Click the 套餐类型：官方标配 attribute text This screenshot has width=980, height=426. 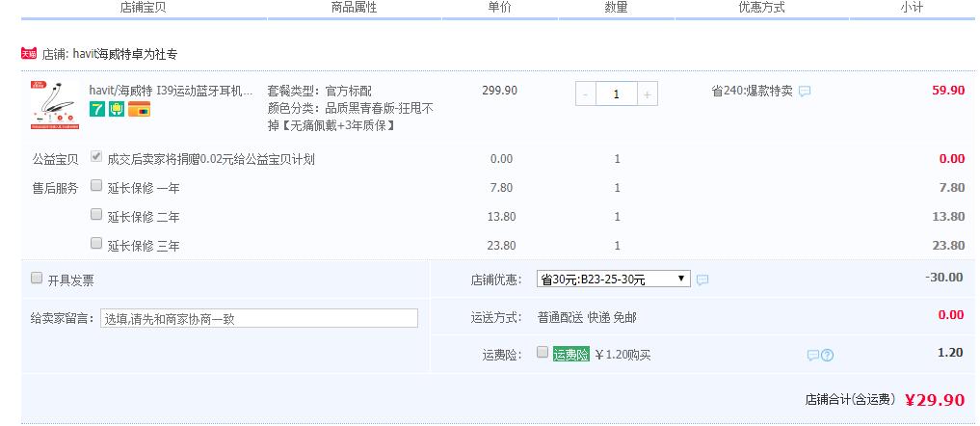click(x=319, y=92)
